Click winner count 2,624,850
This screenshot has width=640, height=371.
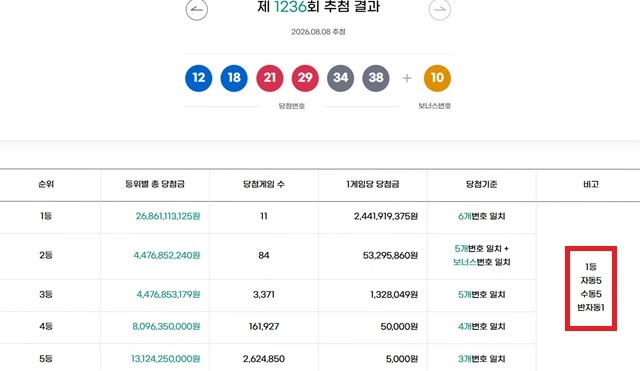[264, 359]
